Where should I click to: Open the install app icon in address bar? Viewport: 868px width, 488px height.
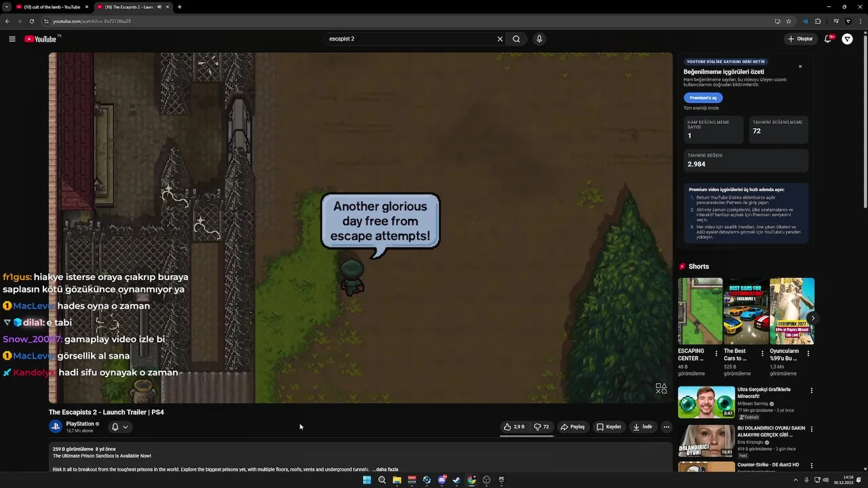coord(777,21)
